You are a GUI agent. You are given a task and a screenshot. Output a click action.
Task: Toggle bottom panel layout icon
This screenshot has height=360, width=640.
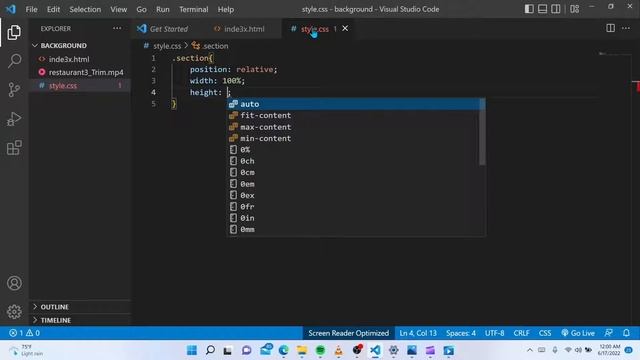542,9
